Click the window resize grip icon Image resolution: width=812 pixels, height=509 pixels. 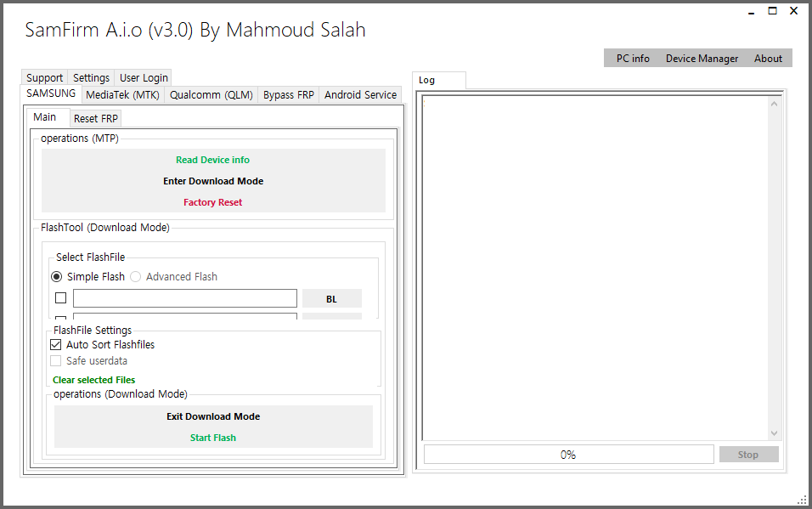click(x=802, y=500)
